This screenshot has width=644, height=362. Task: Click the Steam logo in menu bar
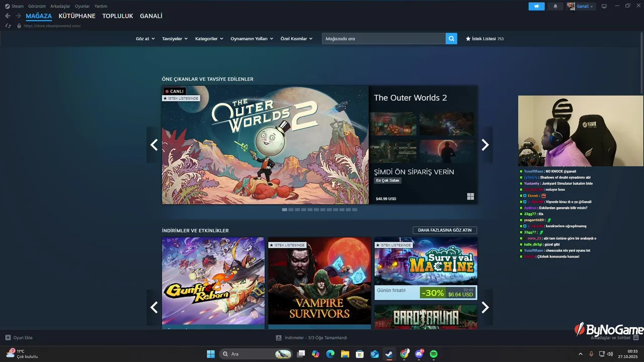click(x=7, y=6)
